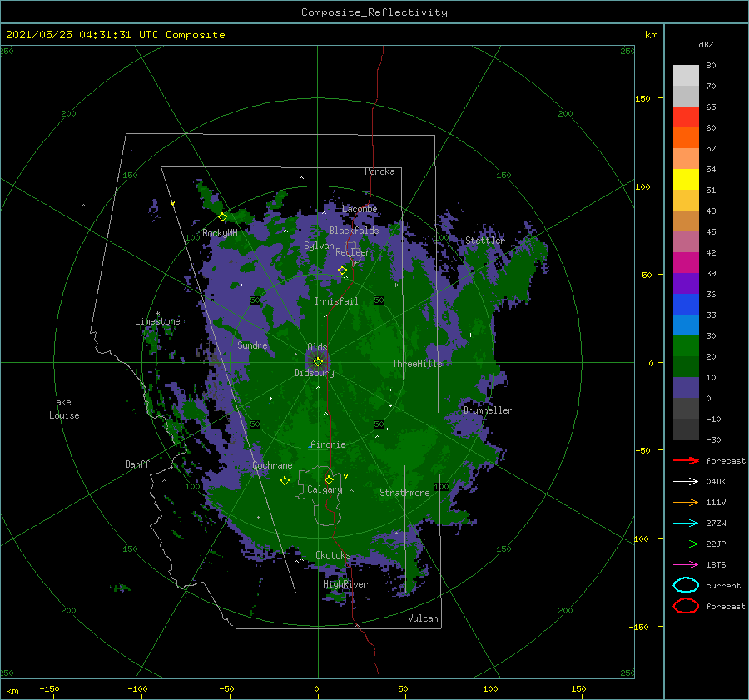Select the cyan current ellipse legend icon
Viewport: 749px width, 700px height.
click(686, 585)
